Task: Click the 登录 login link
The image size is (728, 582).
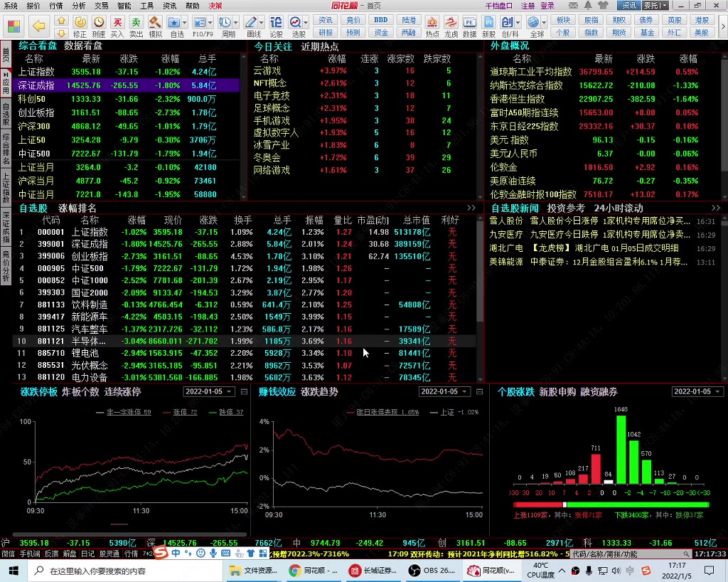Action: pyautogui.click(x=547, y=6)
